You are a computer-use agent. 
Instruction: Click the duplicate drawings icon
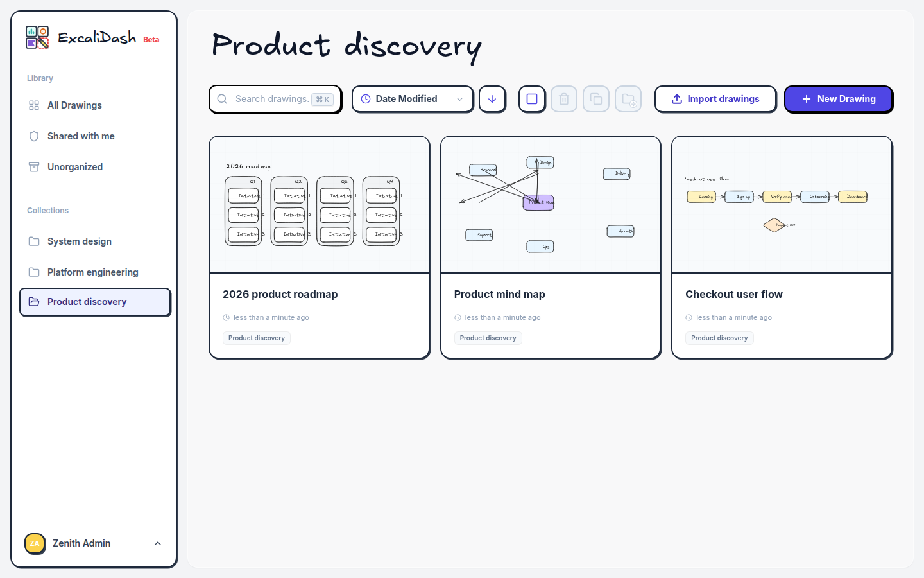596,99
